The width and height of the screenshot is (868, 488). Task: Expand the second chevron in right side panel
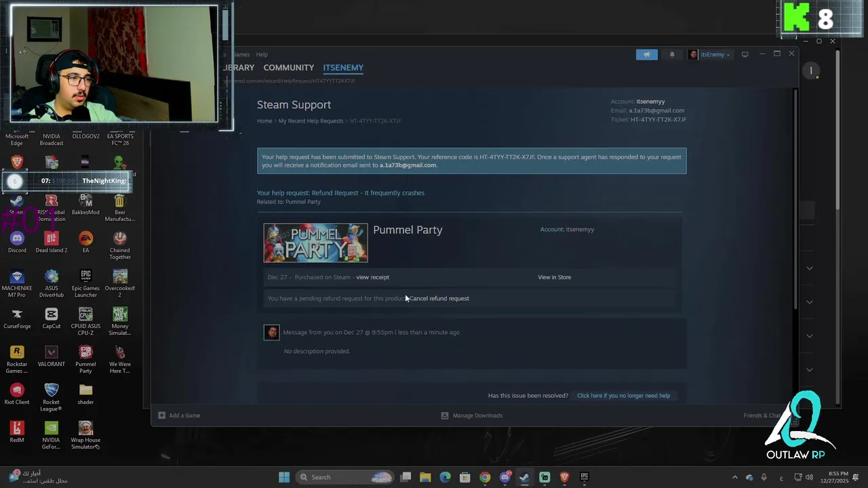click(x=809, y=302)
